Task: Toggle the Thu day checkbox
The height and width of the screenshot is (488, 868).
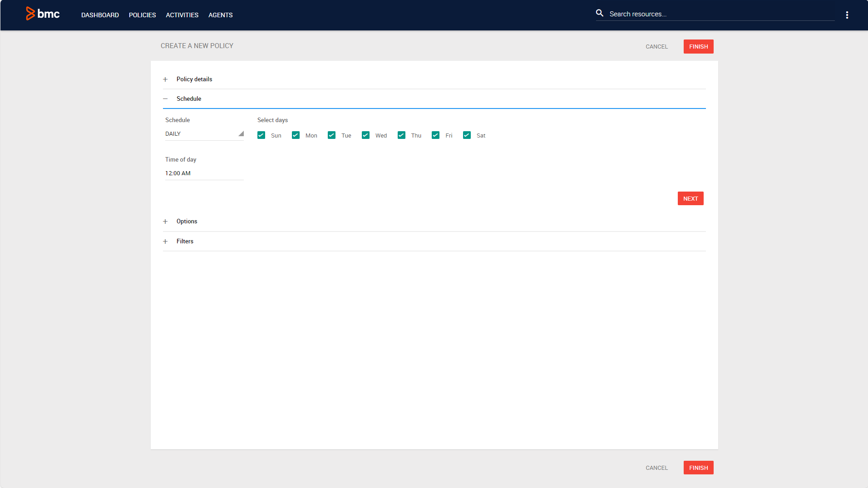Action: [x=401, y=135]
